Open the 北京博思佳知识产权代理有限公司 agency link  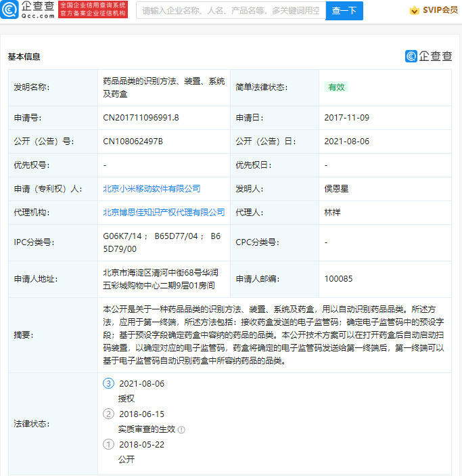(x=164, y=213)
